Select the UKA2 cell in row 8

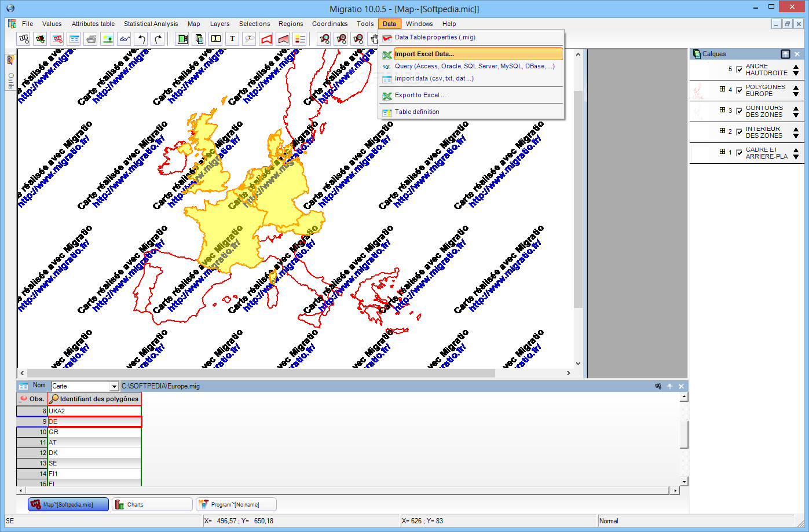pos(94,411)
